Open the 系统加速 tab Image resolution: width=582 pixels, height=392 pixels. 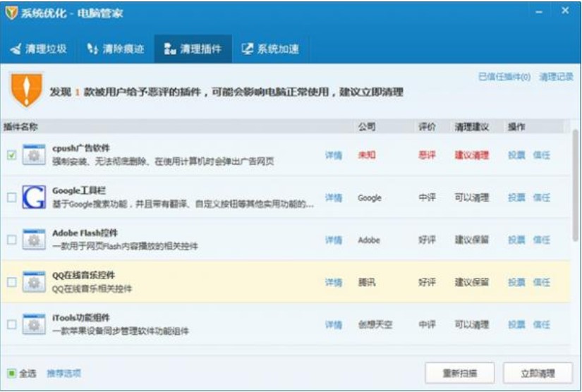coord(271,49)
